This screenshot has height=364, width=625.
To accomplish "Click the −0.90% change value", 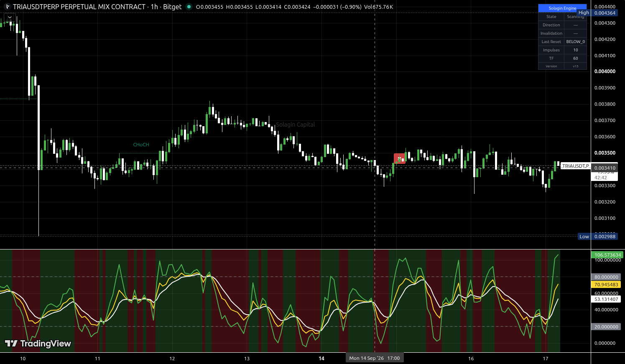I will pos(351,7).
